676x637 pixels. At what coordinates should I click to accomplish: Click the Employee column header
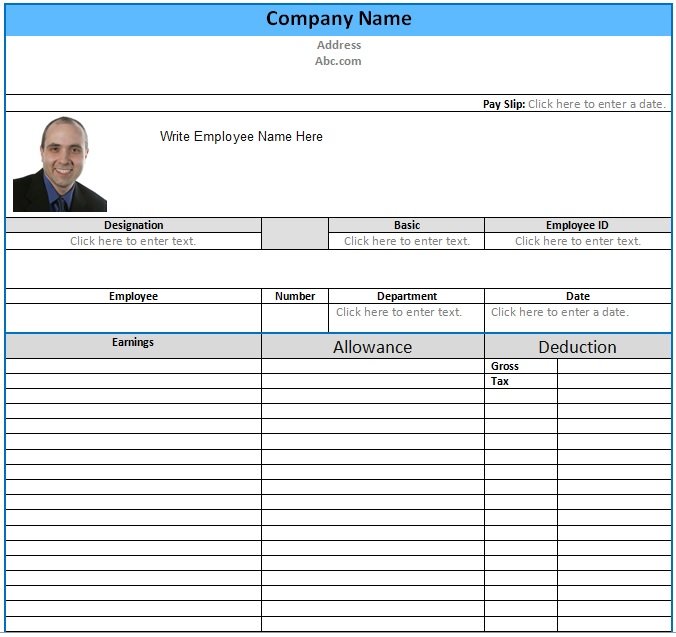pyautogui.click(x=133, y=296)
